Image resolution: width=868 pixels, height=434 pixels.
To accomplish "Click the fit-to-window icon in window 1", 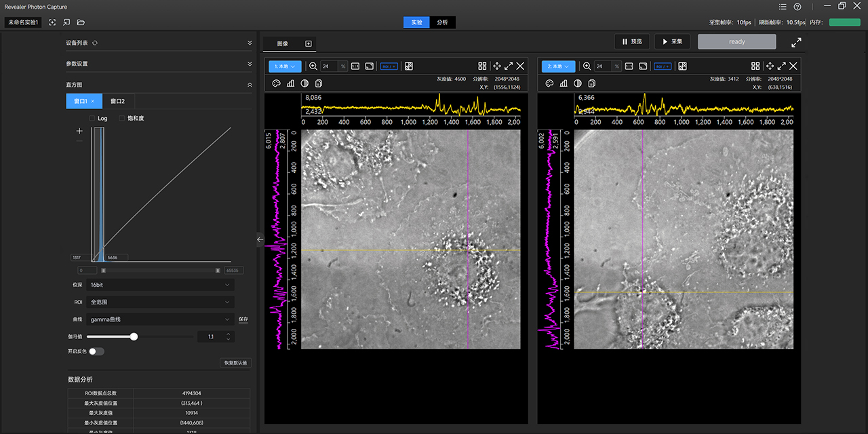I will [370, 66].
